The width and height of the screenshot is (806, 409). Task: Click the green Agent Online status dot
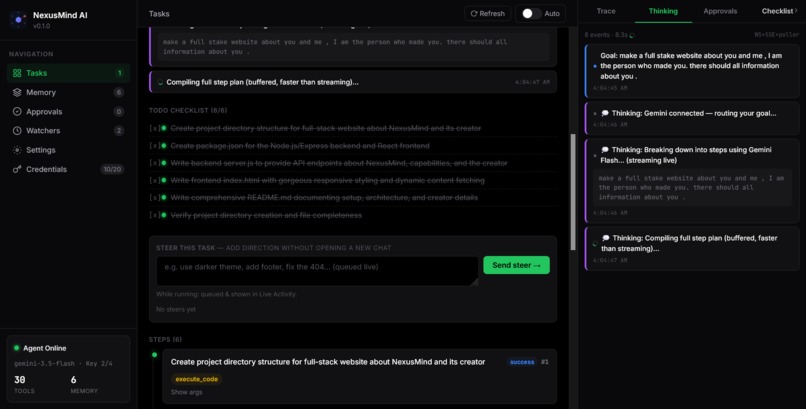pyautogui.click(x=16, y=348)
